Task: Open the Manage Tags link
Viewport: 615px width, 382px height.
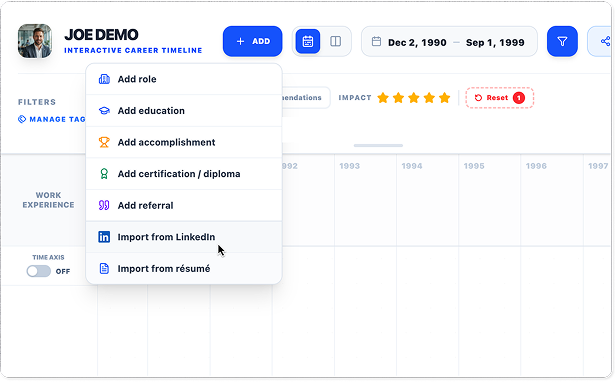Action: tap(52, 119)
